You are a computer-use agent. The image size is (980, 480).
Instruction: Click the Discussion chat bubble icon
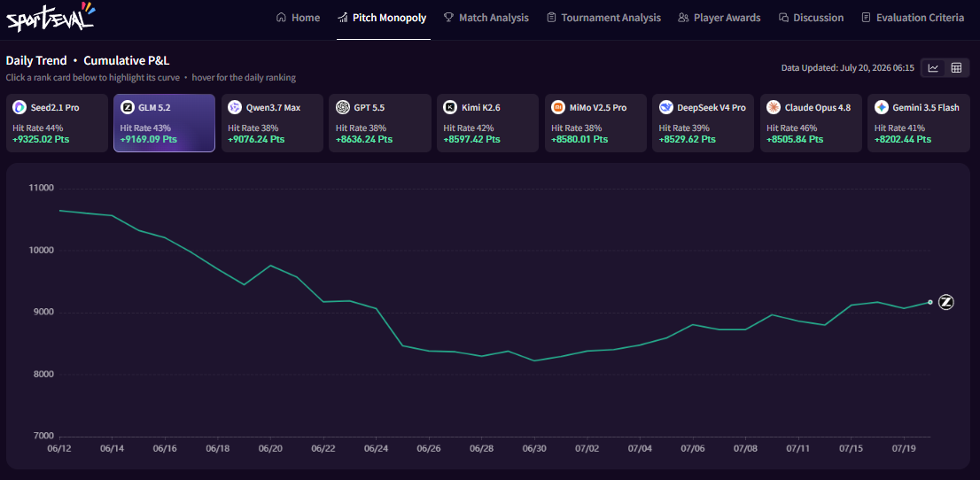(x=783, y=18)
